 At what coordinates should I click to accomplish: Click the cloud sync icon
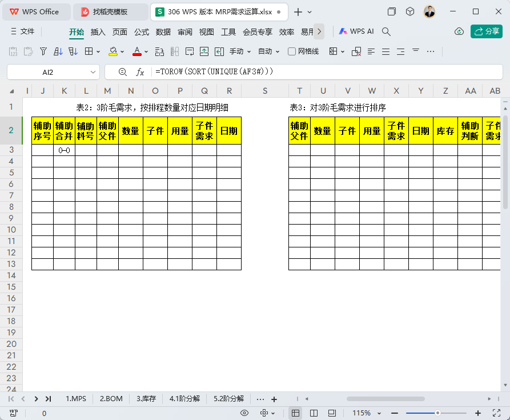tap(459, 31)
